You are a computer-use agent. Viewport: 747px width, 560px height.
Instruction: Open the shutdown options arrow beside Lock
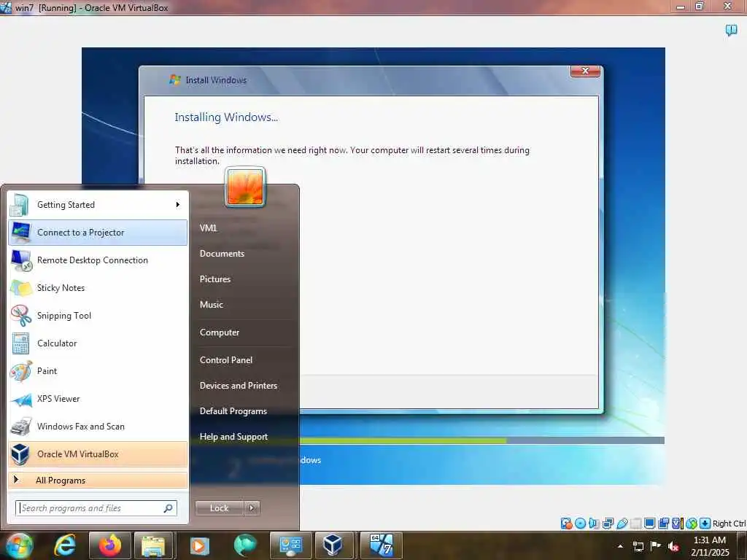(252, 508)
